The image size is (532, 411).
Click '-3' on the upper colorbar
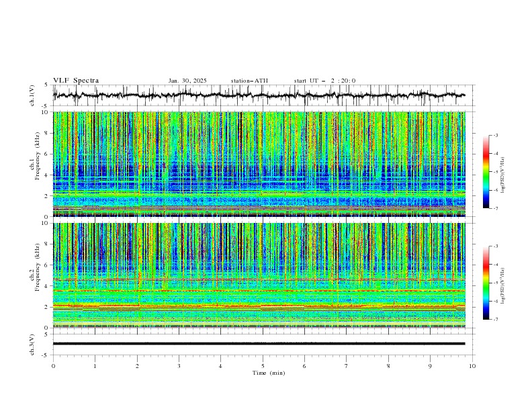[496, 135]
